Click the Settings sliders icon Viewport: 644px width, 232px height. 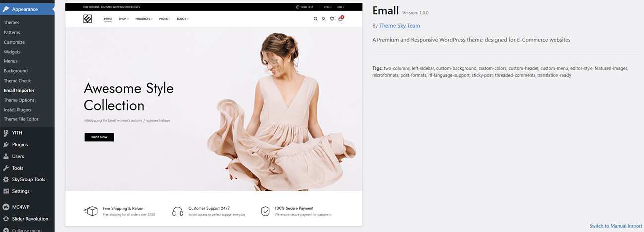pos(6,191)
